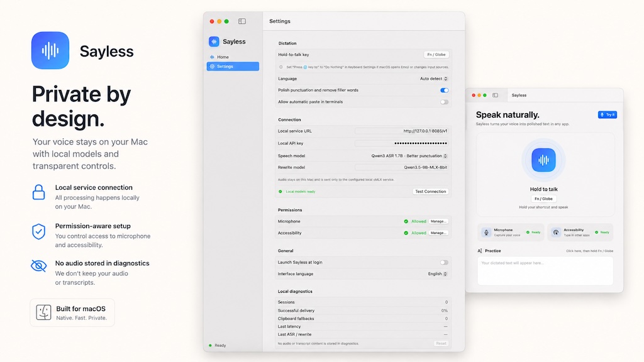
Task: Click the 'Last latency' diagnostics row
Action: [x=363, y=327]
